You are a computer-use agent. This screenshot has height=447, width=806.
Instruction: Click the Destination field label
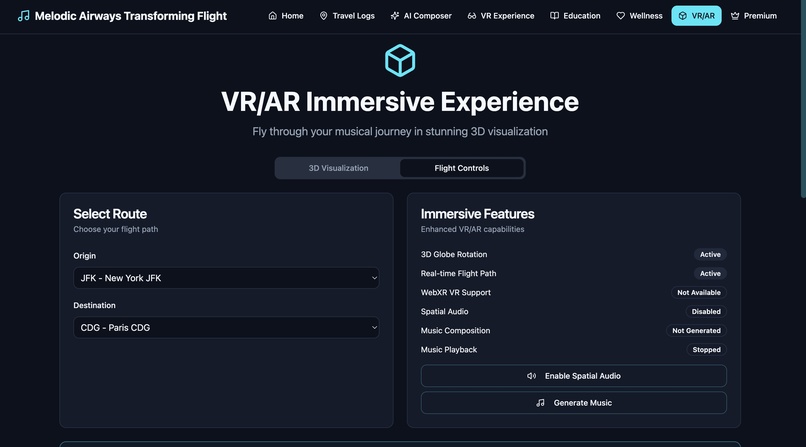pyautogui.click(x=94, y=305)
